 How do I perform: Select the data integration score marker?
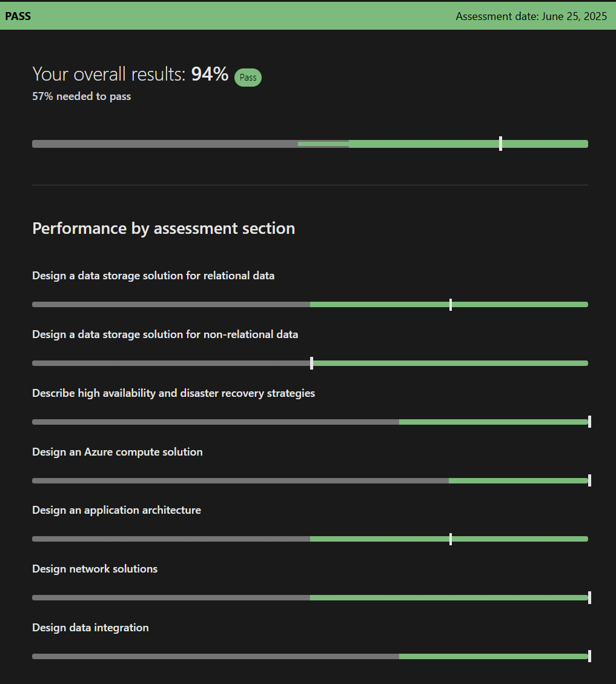tap(589, 656)
